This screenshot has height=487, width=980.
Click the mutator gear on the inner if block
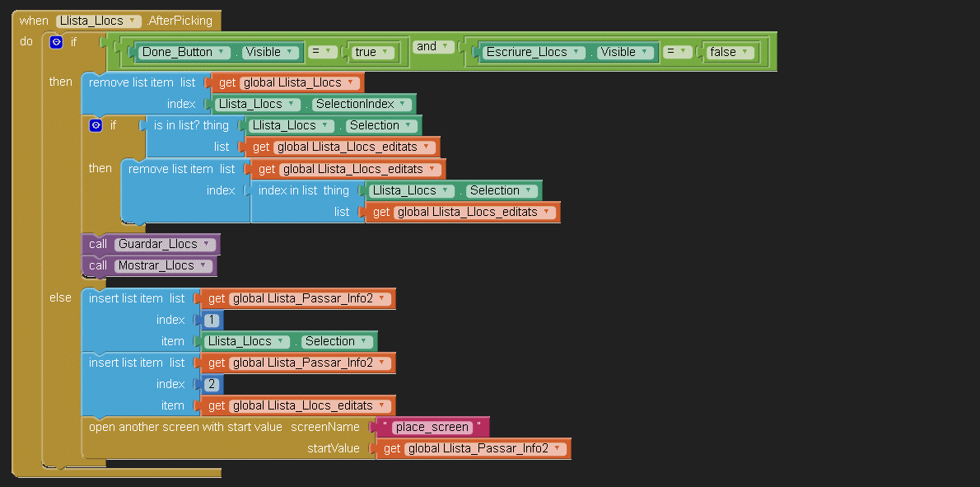pos(96,125)
